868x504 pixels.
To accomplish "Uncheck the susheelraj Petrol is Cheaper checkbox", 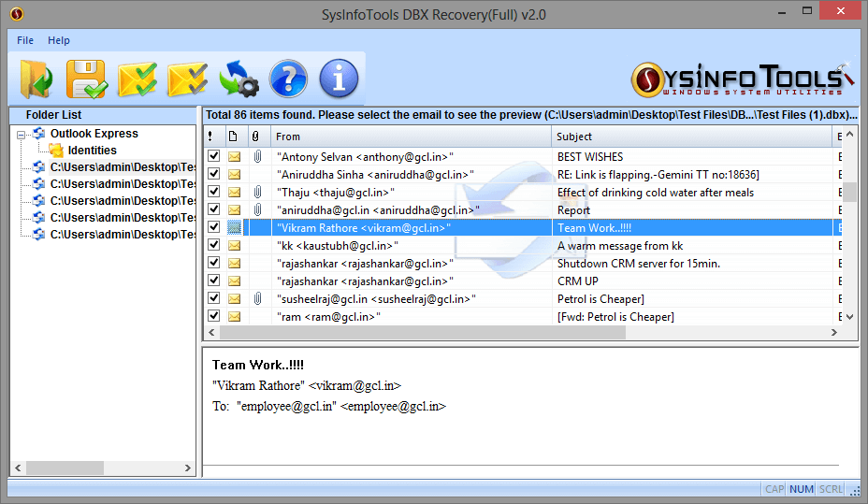I will coord(213,297).
